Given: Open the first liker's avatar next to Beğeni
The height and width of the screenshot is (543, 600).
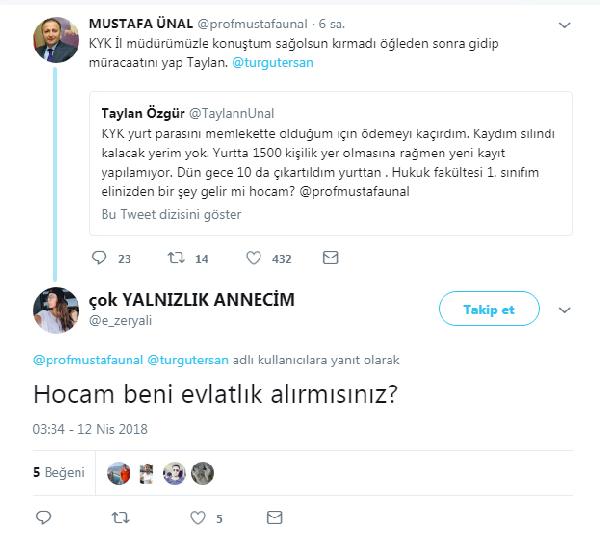Looking at the screenshot, I should [x=118, y=473].
